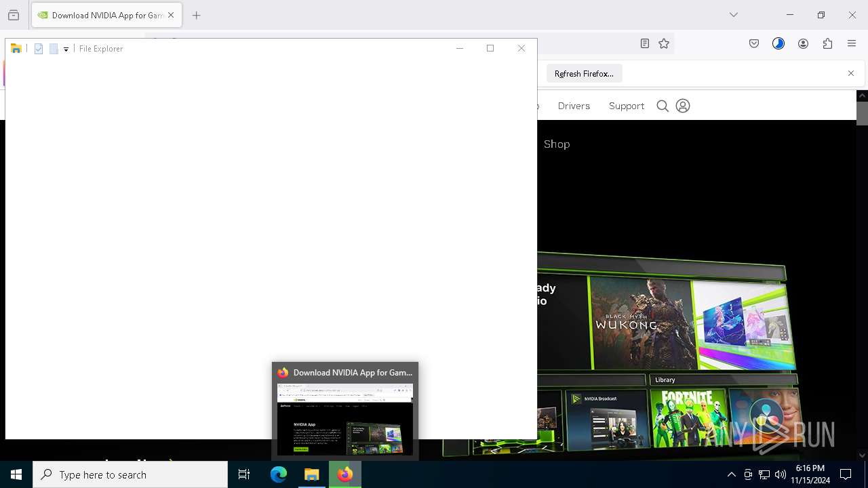868x488 pixels.
Task: Switch to Firefox taskbar icon
Action: 345,474
